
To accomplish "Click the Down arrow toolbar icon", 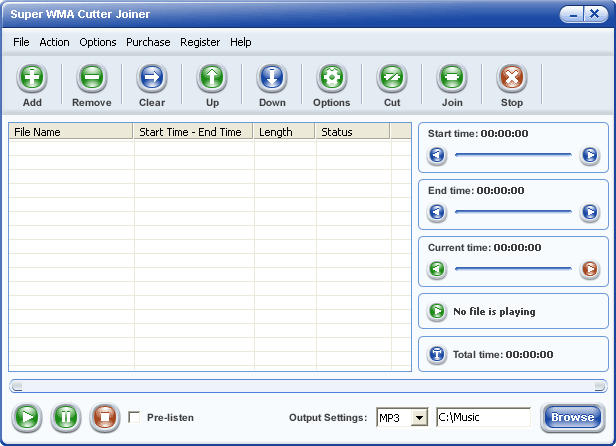I will (x=271, y=79).
